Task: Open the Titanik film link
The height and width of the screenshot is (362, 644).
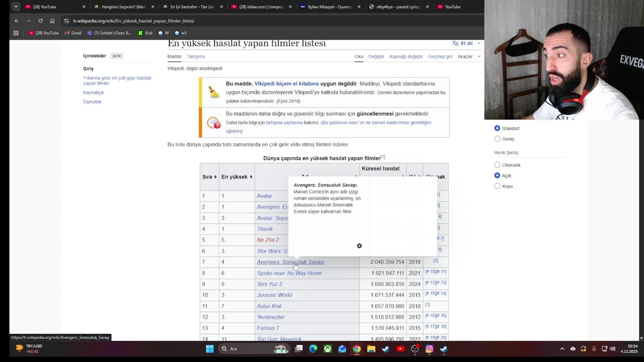Action: [x=265, y=229]
